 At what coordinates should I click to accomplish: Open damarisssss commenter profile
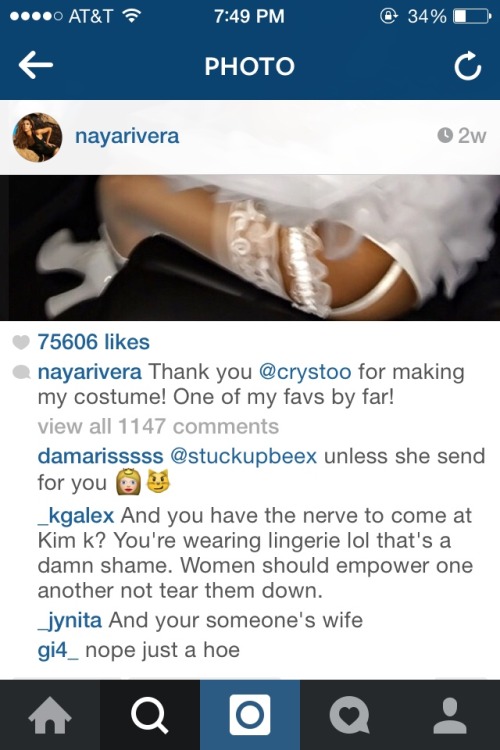100,456
